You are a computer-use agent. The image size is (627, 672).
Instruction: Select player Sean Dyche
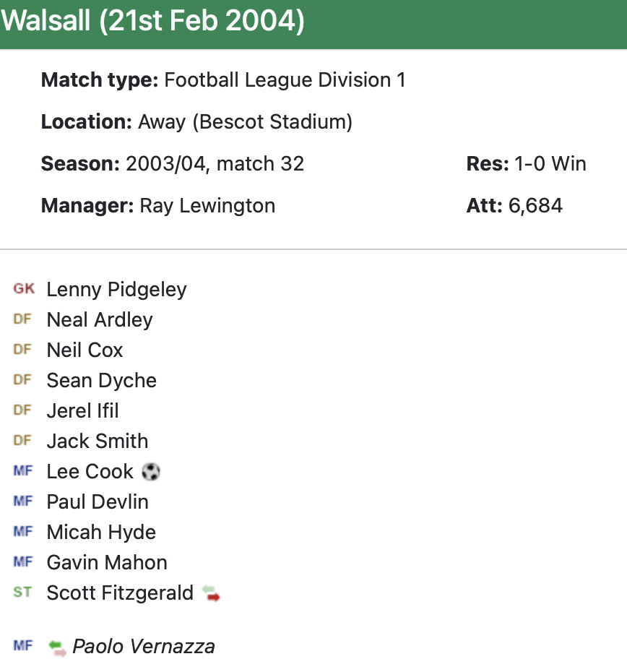101,381
